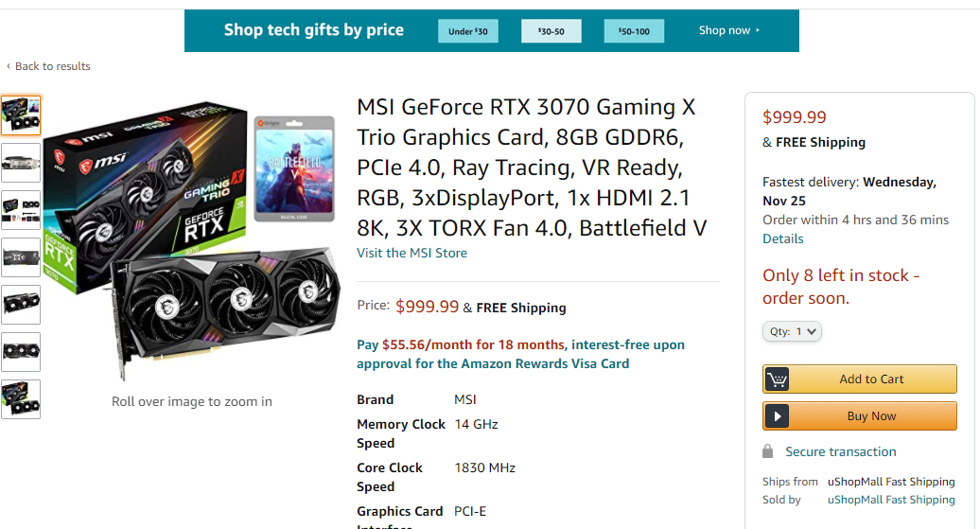The image size is (980, 529).
Task: Click the shopping cart icon on Add to Cart
Action: click(x=778, y=379)
